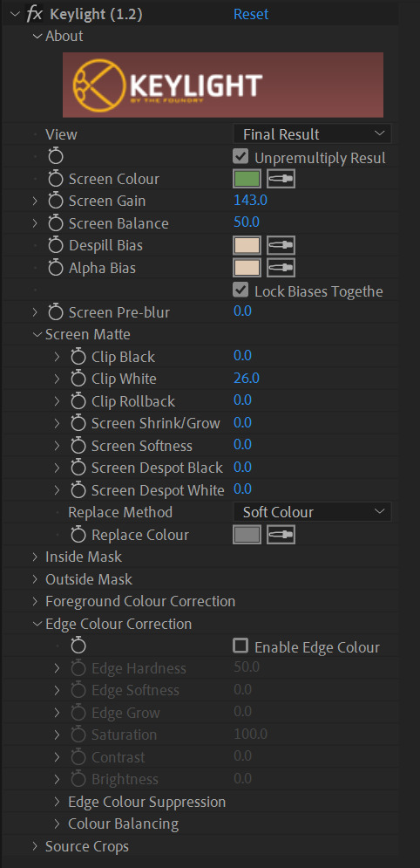Click the Screen Colour eyedropper icon

[x=281, y=179]
